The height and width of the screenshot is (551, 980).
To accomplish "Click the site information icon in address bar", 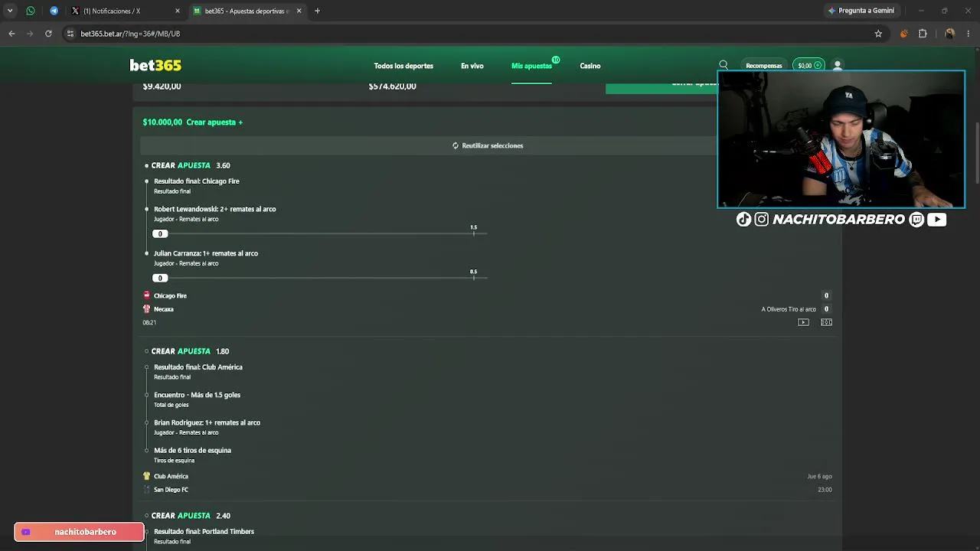I will click(70, 34).
